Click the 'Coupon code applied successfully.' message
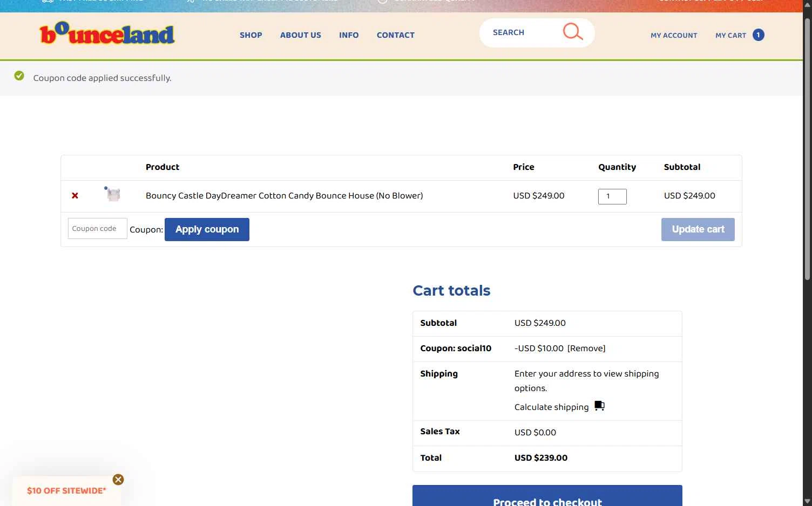This screenshot has height=506, width=812. pos(102,78)
